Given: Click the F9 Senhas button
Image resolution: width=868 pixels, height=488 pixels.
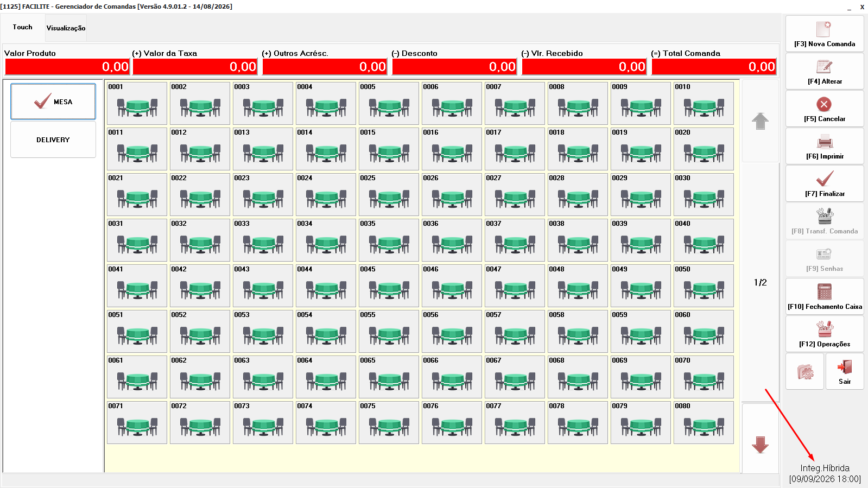Looking at the screenshot, I should point(825,258).
